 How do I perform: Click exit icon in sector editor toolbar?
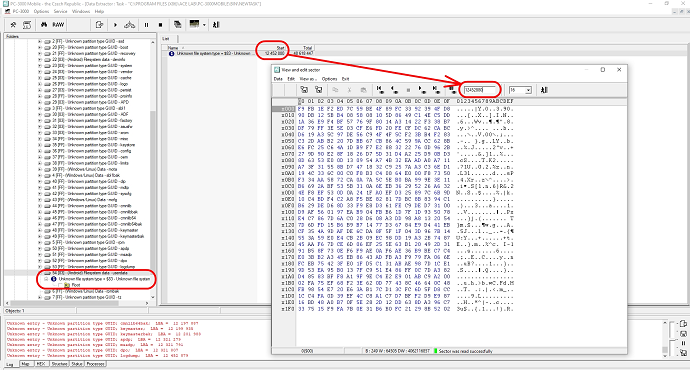544,90
